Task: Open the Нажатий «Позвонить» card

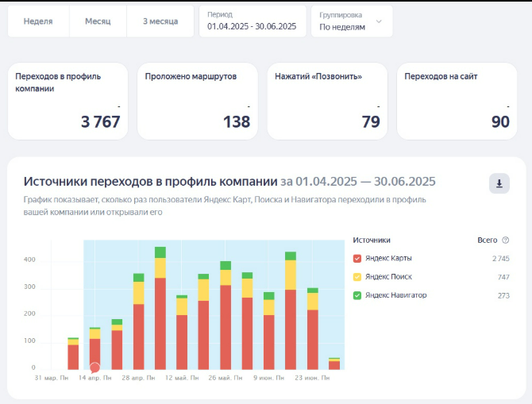Action: [x=327, y=101]
